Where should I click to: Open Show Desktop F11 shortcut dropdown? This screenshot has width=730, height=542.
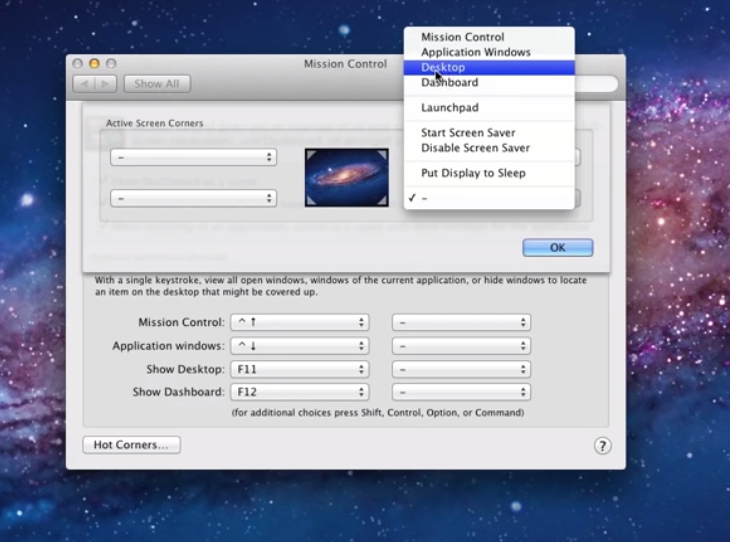300,369
